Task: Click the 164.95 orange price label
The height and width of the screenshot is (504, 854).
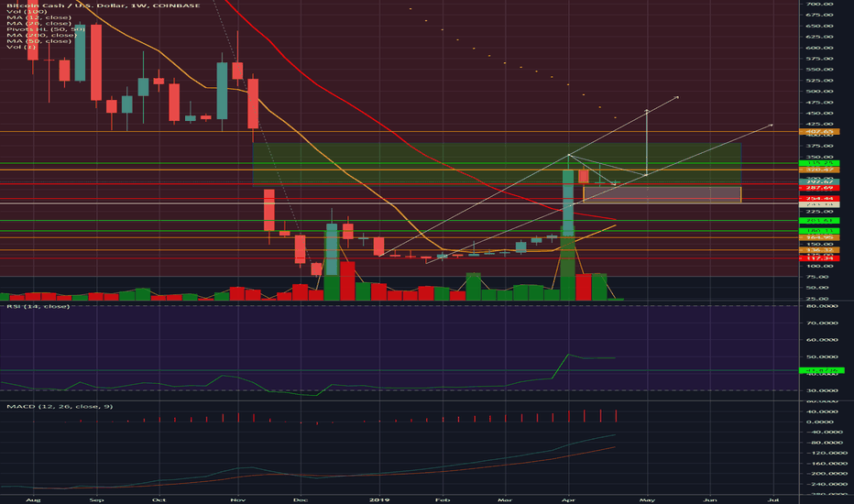Action: (819, 237)
